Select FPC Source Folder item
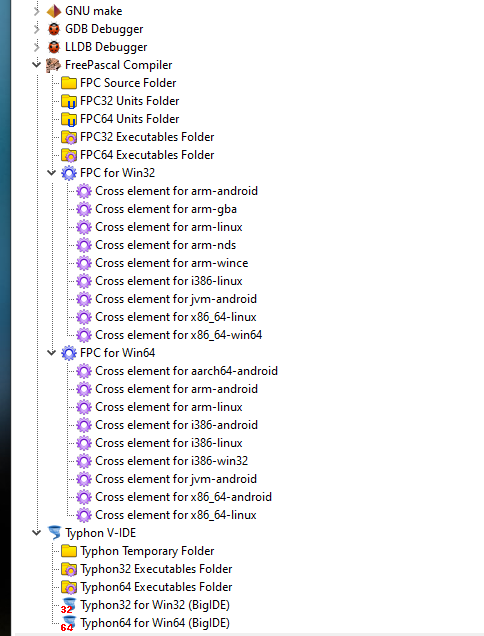The width and height of the screenshot is (484, 636). 128,83
